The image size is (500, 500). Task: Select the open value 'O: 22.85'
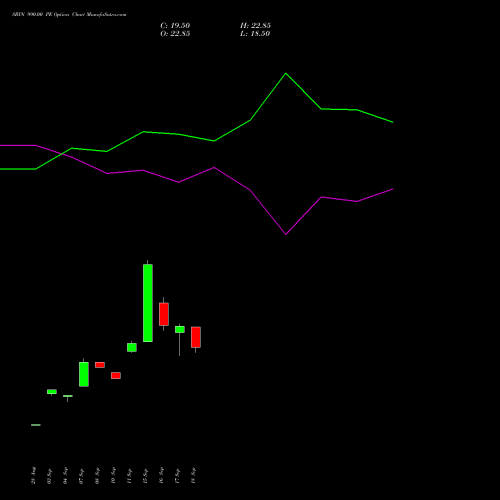point(175,34)
